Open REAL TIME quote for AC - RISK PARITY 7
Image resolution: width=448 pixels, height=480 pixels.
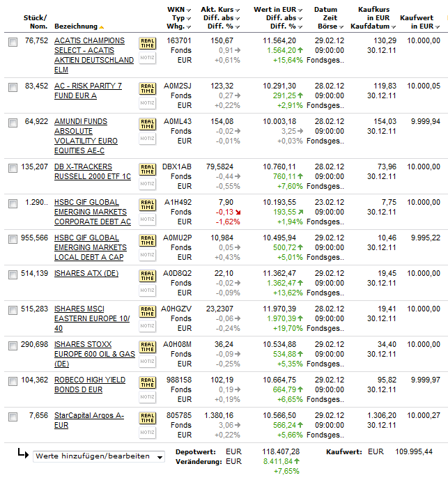[x=147, y=88]
